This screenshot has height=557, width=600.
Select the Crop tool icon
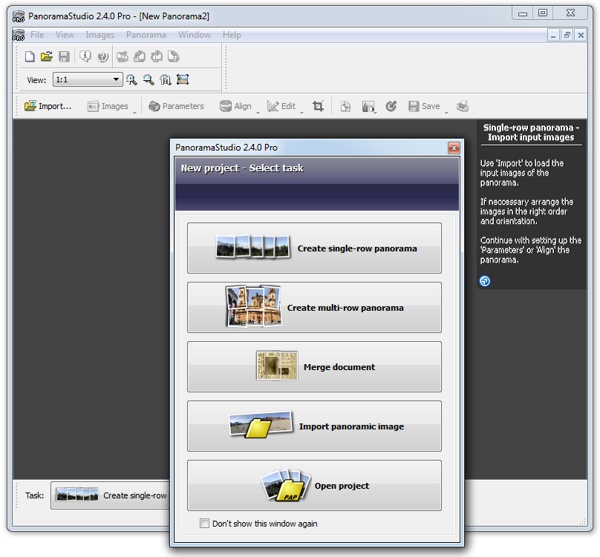point(318,106)
